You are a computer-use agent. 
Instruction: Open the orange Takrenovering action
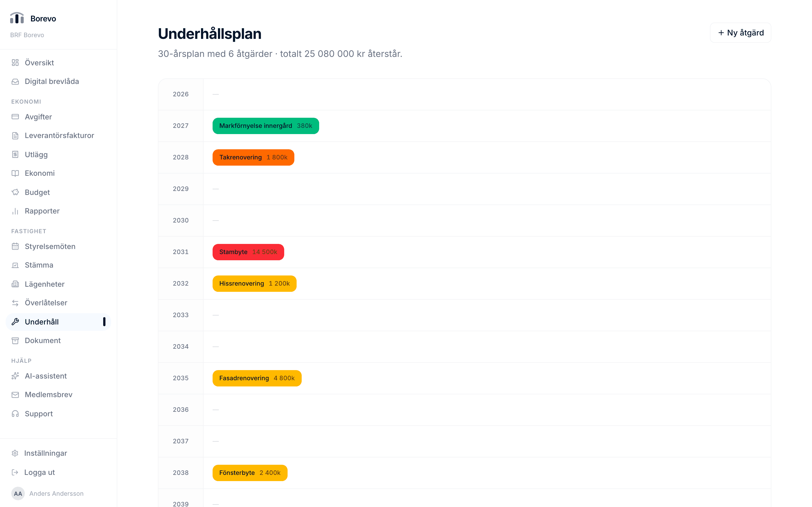tap(253, 158)
